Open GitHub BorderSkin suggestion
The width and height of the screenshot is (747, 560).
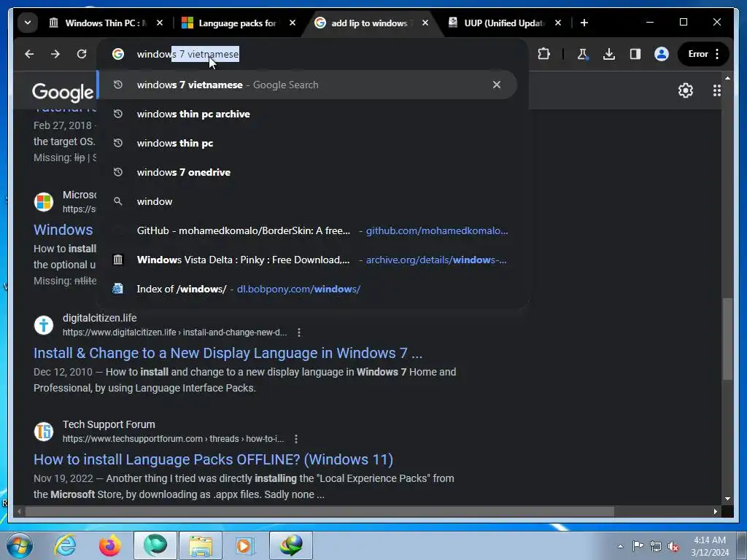click(x=307, y=230)
